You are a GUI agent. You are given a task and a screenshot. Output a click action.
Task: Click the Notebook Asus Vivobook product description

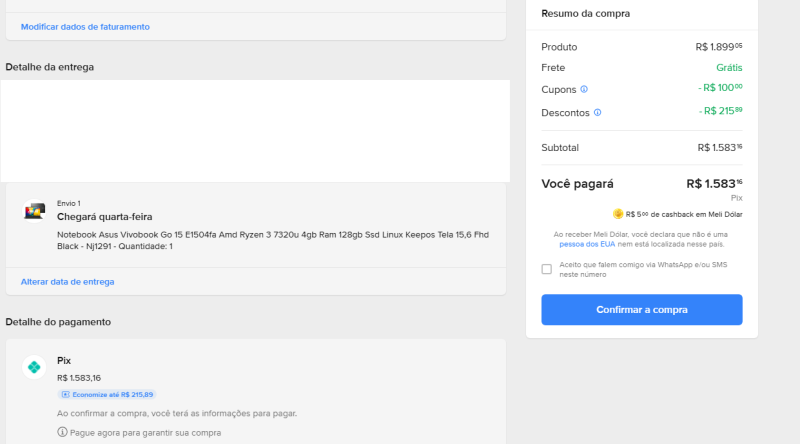272,240
